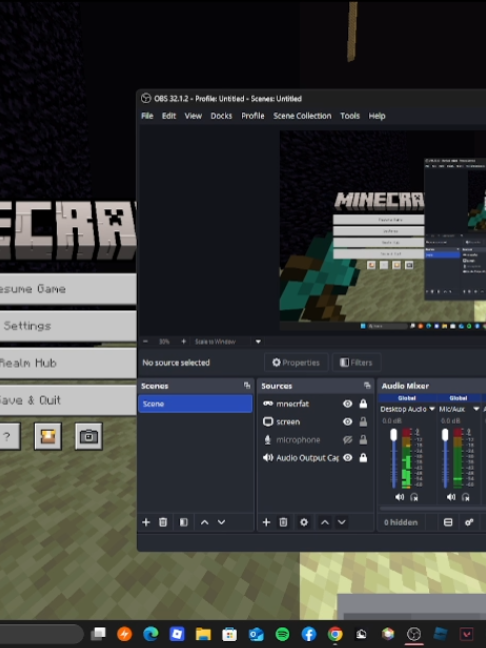Hide the mnecrfat source eye icon

348,403
